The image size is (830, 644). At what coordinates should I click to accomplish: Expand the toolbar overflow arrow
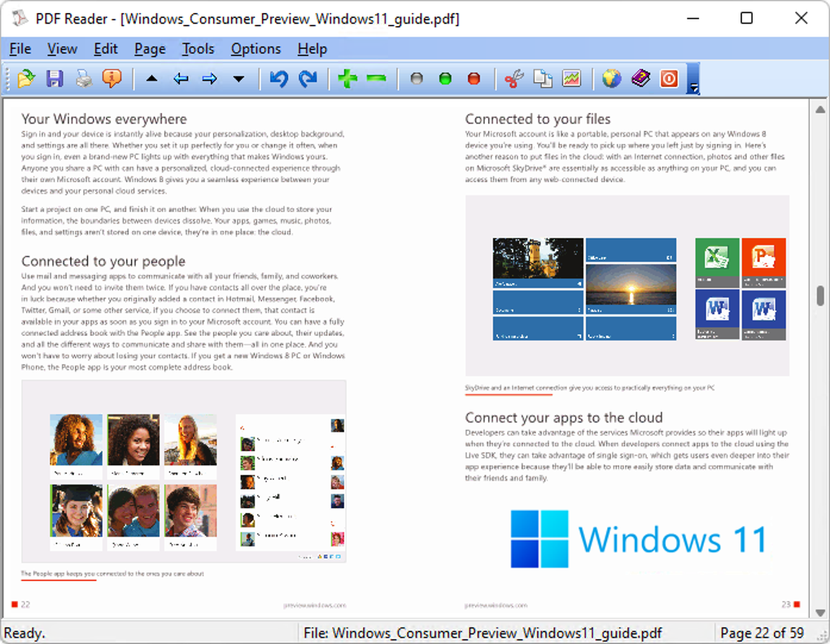692,87
